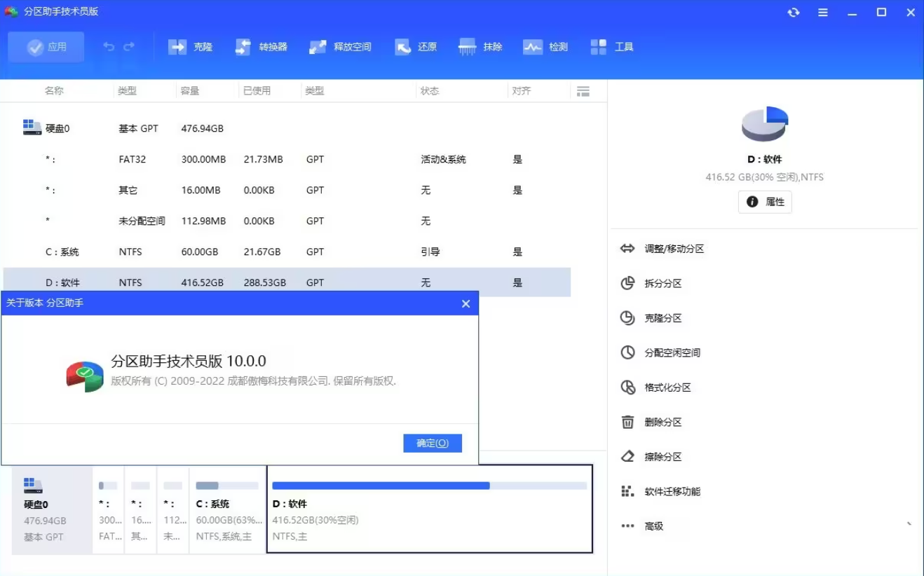Screen dimensions: 924x576
Task: Select 释放空间 in the toolbar
Action: (340, 47)
